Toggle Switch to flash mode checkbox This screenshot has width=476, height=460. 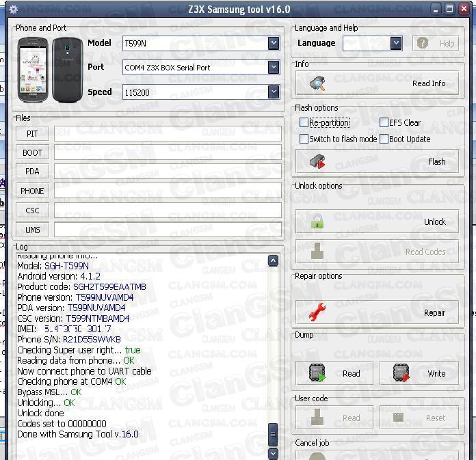[x=304, y=139]
